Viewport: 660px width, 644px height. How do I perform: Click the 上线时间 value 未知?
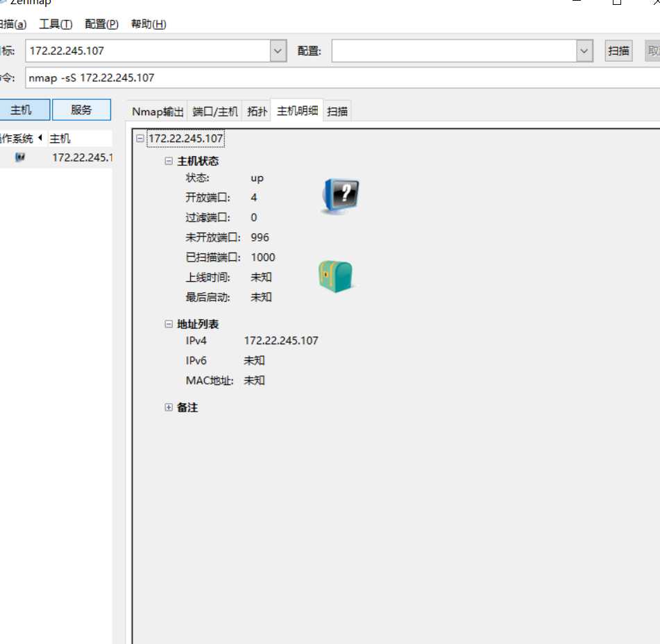pyautogui.click(x=261, y=278)
